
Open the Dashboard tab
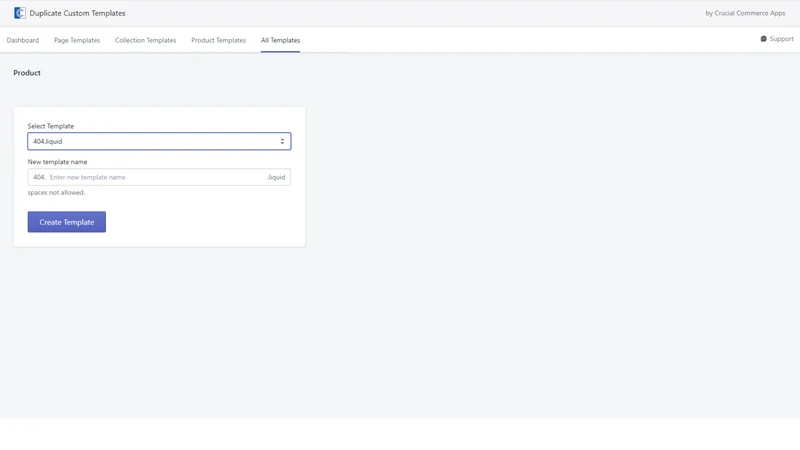coord(22,40)
